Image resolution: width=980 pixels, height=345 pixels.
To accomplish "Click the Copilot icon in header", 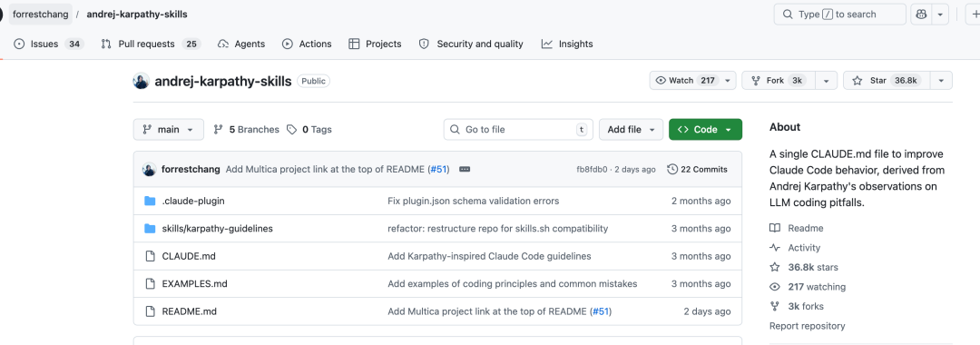I will click(x=921, y=14).
